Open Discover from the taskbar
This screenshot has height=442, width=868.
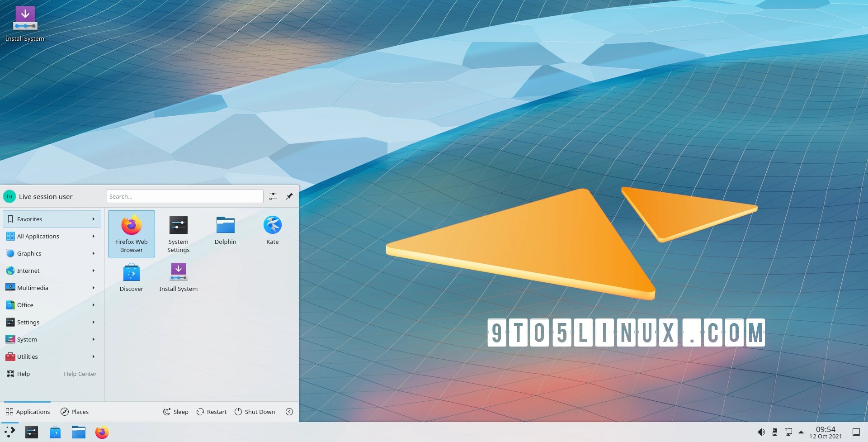(55, 432)
